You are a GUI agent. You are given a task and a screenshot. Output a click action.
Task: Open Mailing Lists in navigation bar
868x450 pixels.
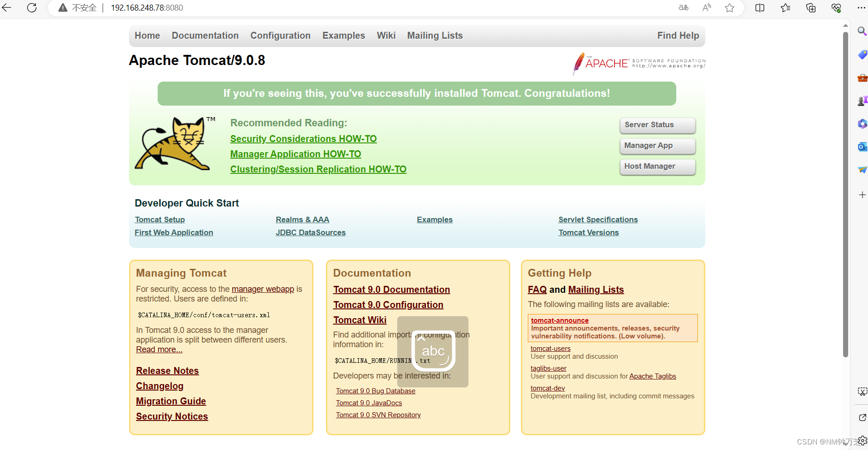point(435,36)
